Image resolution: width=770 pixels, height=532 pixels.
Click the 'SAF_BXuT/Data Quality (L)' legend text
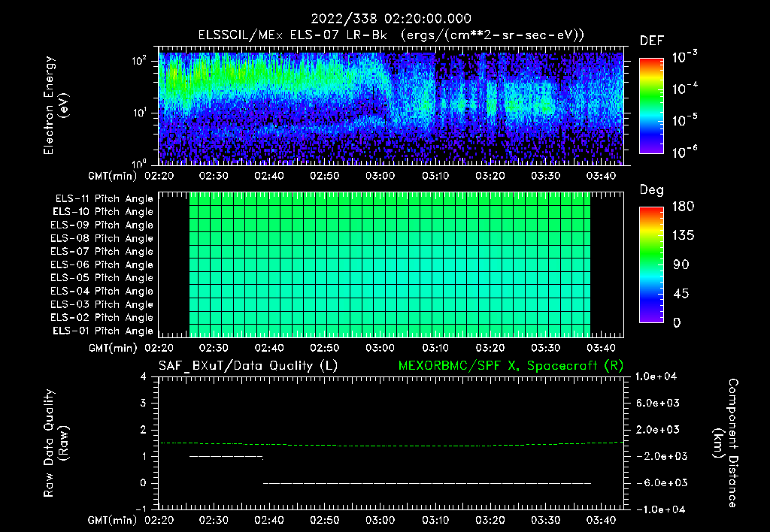click(248, 366)
